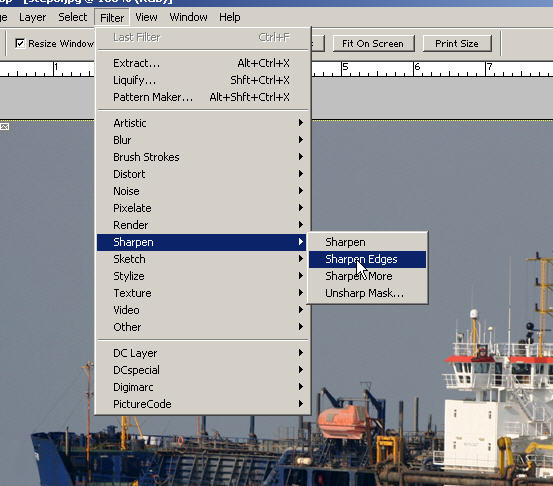Open the Layer menu

point(32,17)
